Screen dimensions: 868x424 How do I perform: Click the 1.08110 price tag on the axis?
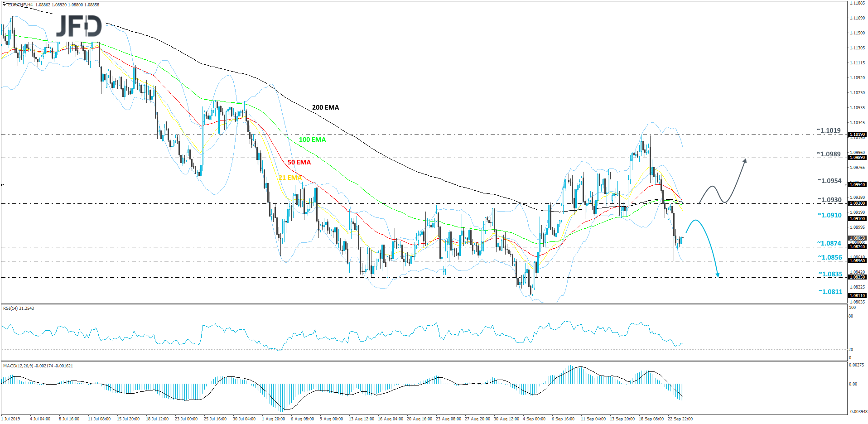point(857,296)
